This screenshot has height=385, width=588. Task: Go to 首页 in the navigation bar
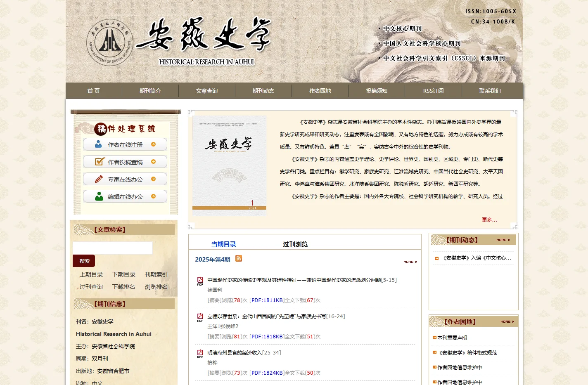94,91
